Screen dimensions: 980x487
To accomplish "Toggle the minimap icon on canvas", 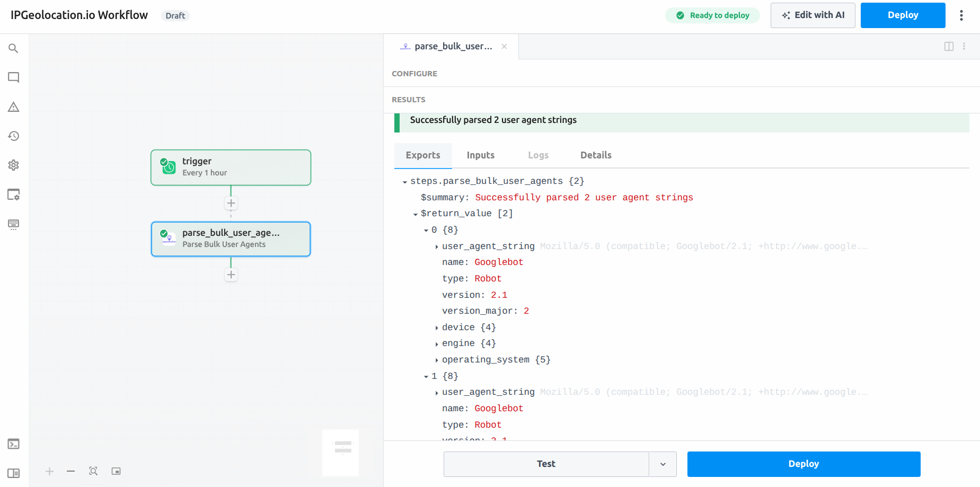I will click(116, 471).
